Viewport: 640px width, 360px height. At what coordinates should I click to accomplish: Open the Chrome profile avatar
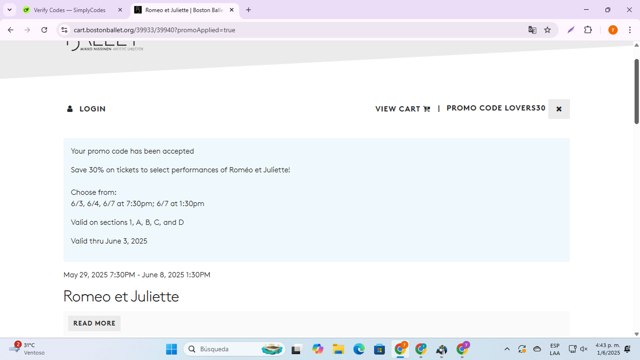pyautogui.click(x=613, y=30)
